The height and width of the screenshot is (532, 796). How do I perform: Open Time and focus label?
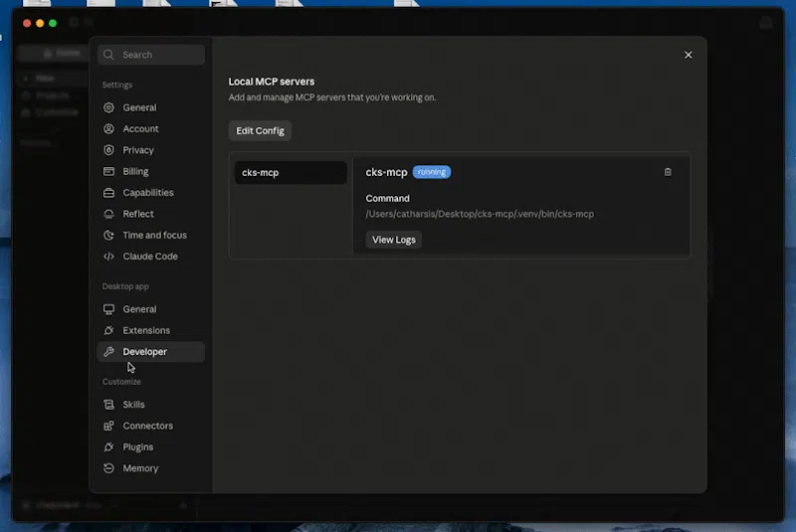point(155,236)
